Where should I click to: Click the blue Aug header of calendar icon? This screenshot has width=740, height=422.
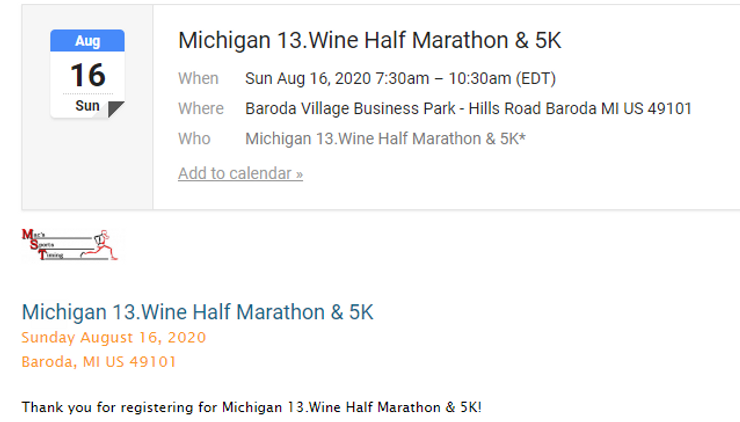pos(87,41)
